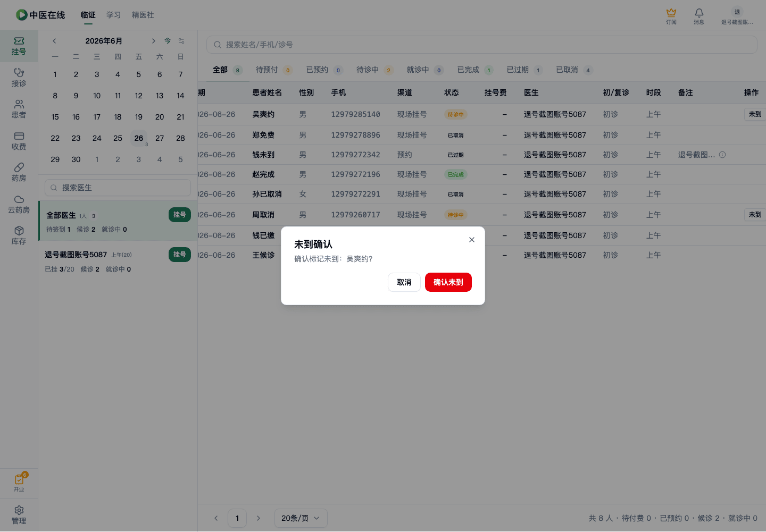Open the 患者 patients sidebar icon
Viewport: 766px width, 532px height.
[19, 109]
